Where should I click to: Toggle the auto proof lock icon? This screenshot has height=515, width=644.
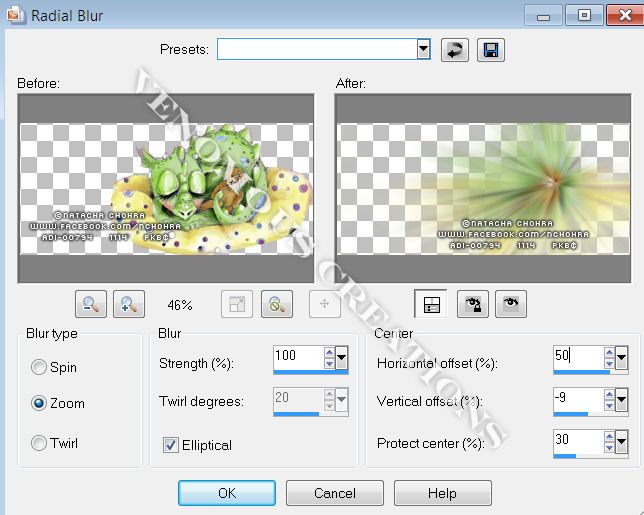[x=473, y=304]
